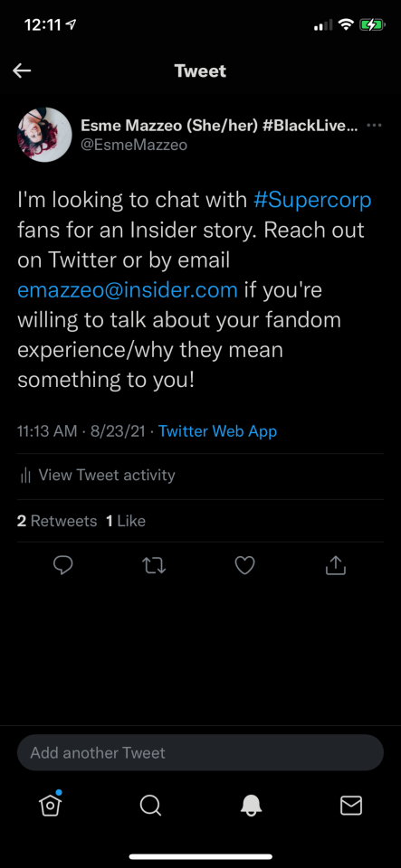Tap the @EsmeMazzeo username handle
This screenshot has width=401, height=868.
click(134, 145)
